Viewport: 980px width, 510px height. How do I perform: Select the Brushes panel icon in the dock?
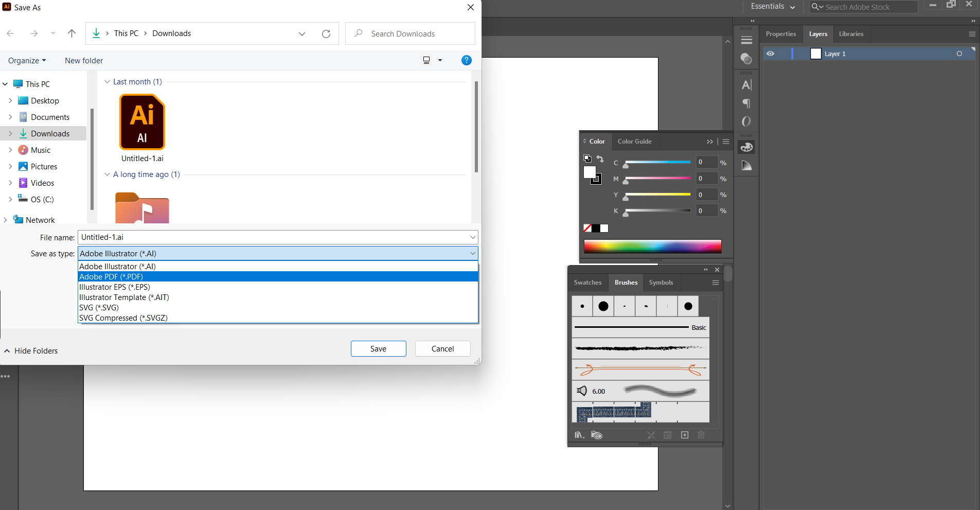pos(746,147)
